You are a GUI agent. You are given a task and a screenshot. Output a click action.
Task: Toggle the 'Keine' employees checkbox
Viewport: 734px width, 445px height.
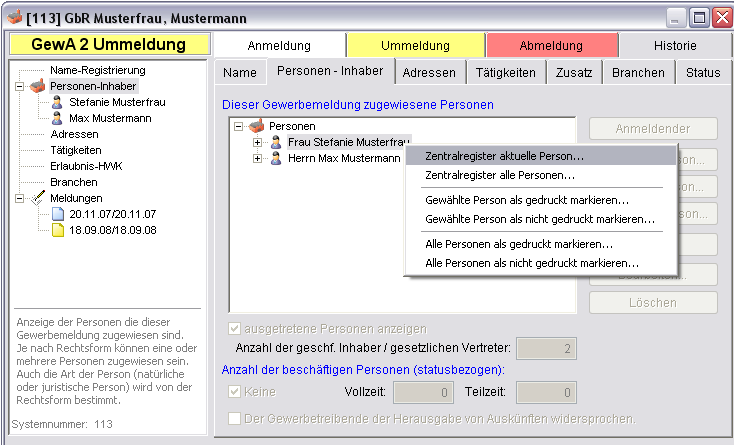pyautogui.click(x=235, y=392)
